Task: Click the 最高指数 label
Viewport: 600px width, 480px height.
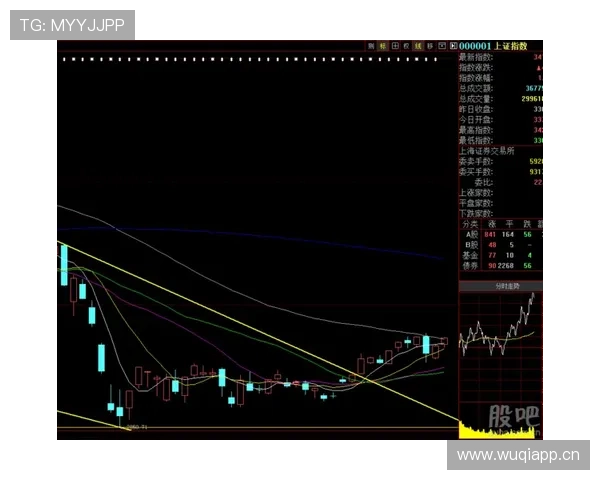Action: pos(476,130)
